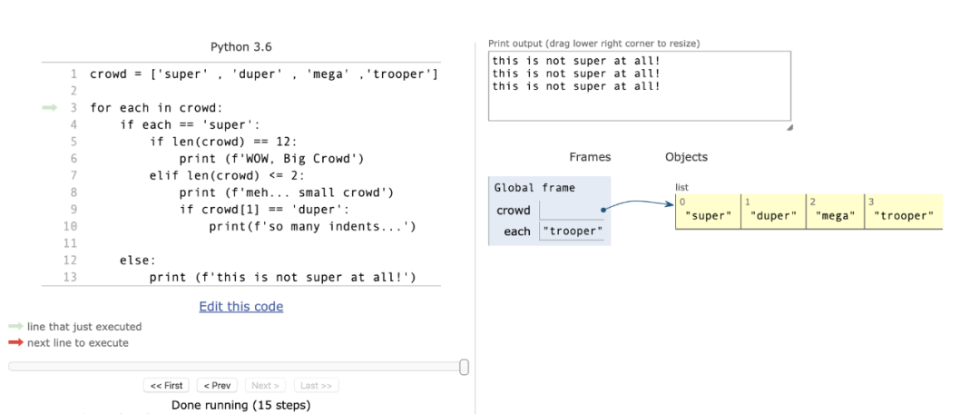
Task: Click inside the print output text area
Action: [x=639, y=100]
